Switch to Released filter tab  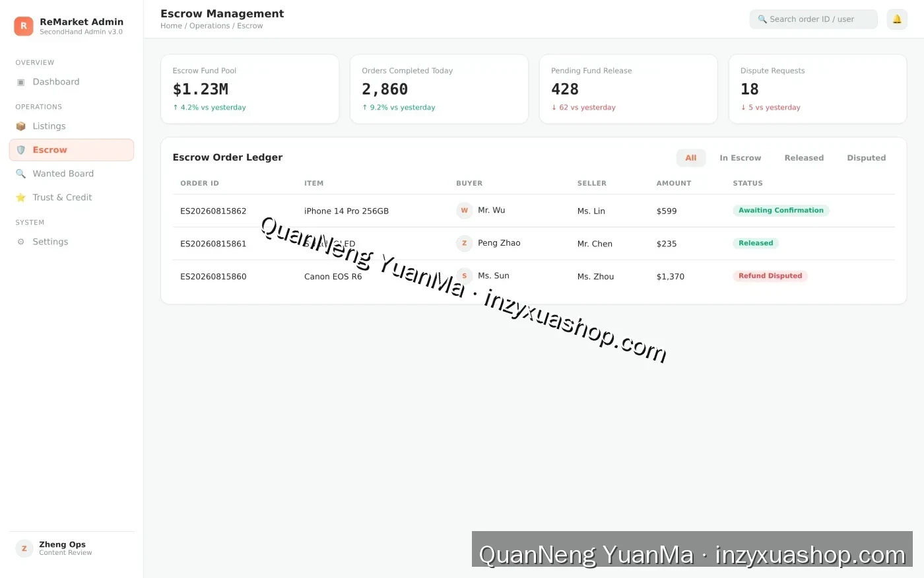coord(804,158)
